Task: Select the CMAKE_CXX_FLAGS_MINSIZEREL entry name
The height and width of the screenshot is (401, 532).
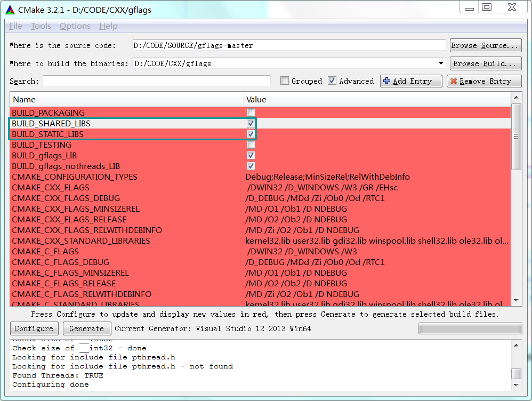Action: pos(76,209)
